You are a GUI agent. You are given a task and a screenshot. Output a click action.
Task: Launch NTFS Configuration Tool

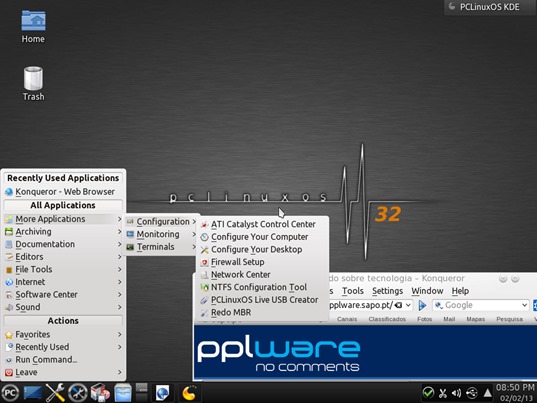coord(263,287)
